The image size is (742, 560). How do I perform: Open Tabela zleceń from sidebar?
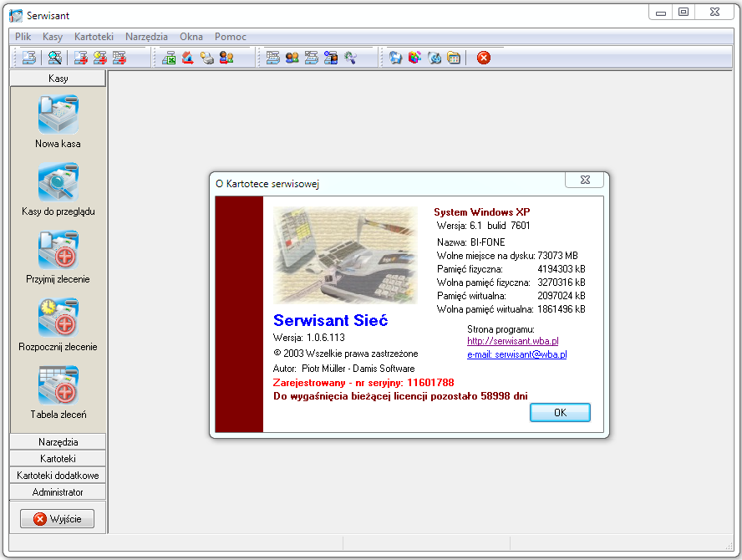point(58,393)
